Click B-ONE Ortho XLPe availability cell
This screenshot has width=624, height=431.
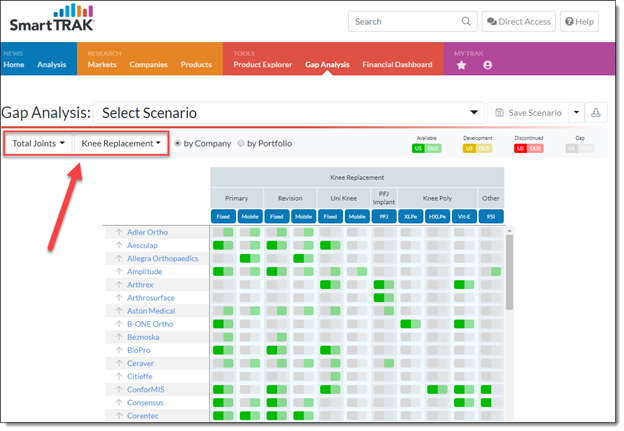411,324
